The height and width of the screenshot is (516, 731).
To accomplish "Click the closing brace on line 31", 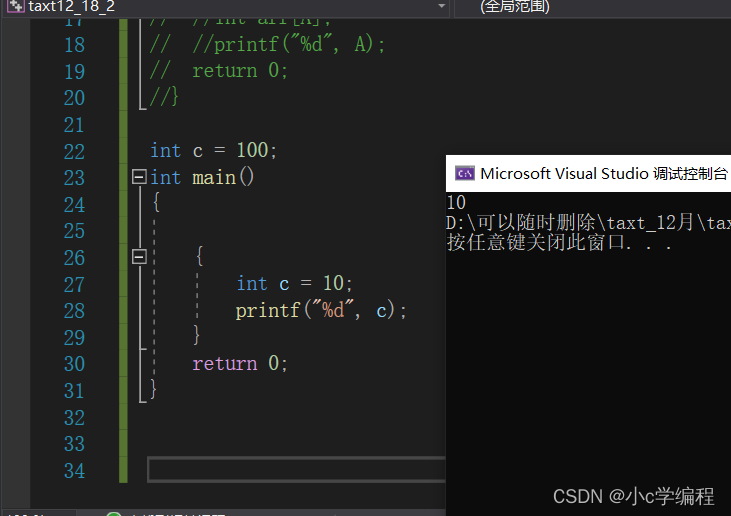I will (x=153, y=389).
